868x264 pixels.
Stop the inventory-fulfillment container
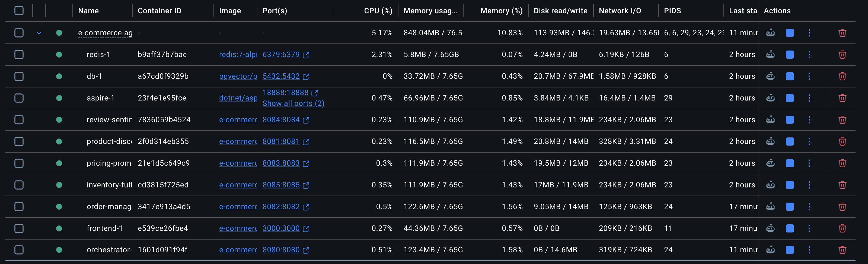[790, 185]
